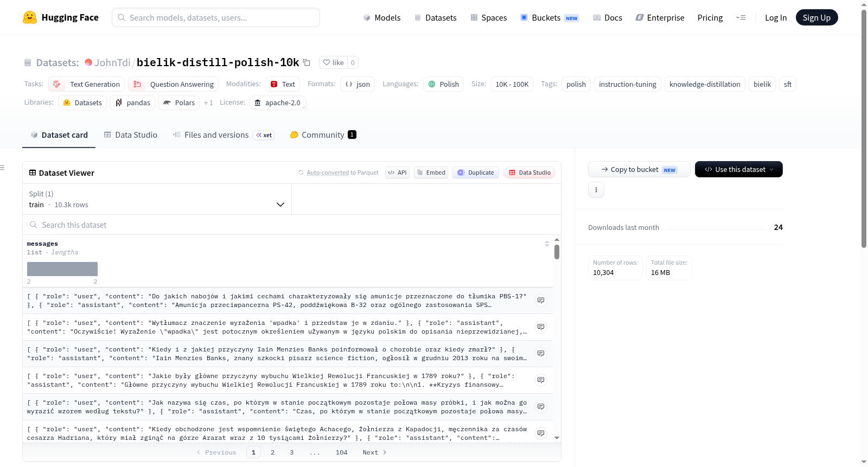
Task: Open the Datasets page
Action: click(x=435, y=17)
